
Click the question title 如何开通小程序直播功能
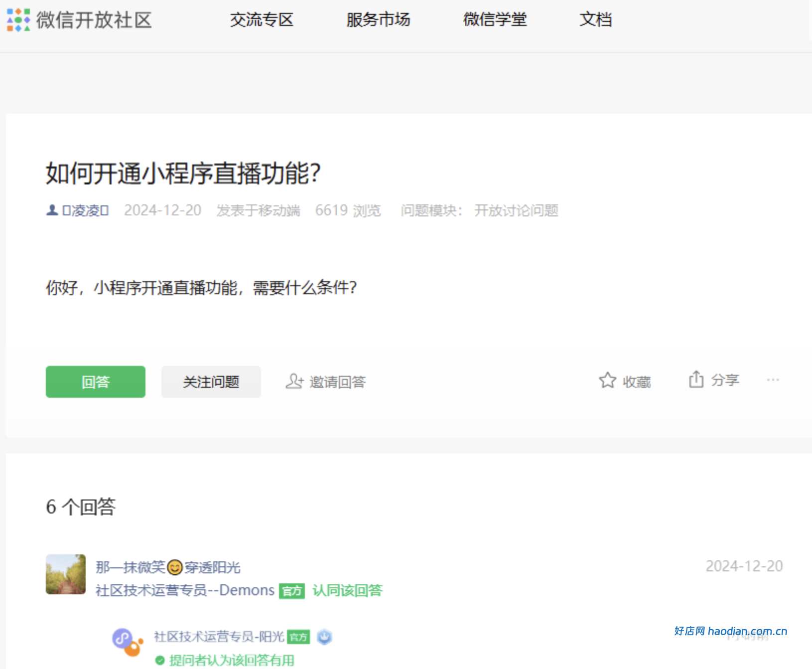point(183,173)
